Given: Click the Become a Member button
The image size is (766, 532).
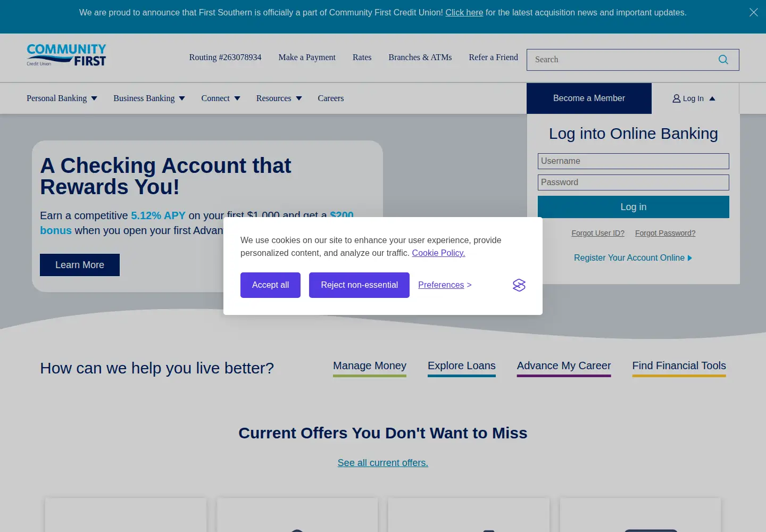Looking at the screenshot, I should click(589, 98).
